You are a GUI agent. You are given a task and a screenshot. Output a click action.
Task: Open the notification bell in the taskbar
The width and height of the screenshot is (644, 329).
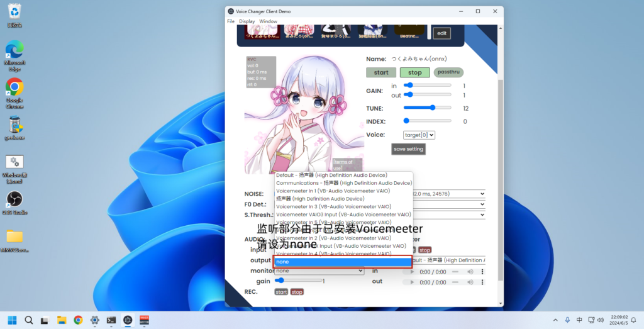tap(634, 320)
